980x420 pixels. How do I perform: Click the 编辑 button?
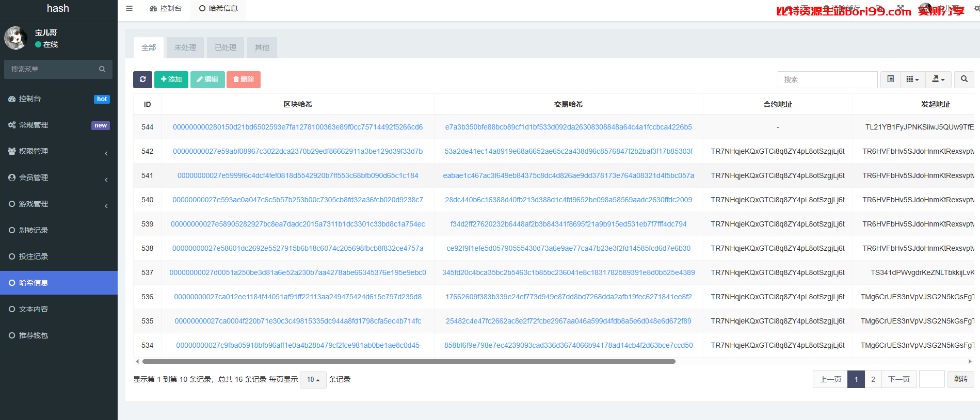[x=207, y=79]
